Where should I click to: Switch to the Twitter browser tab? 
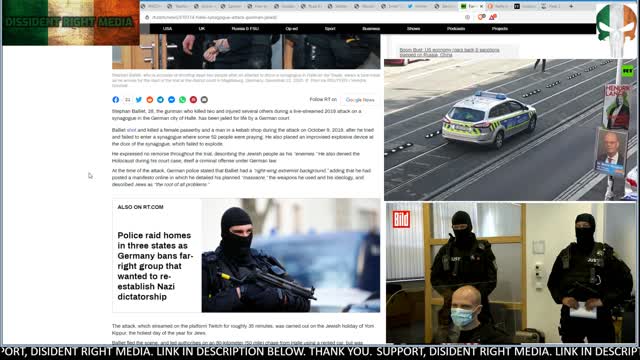[x=418, y=6]
